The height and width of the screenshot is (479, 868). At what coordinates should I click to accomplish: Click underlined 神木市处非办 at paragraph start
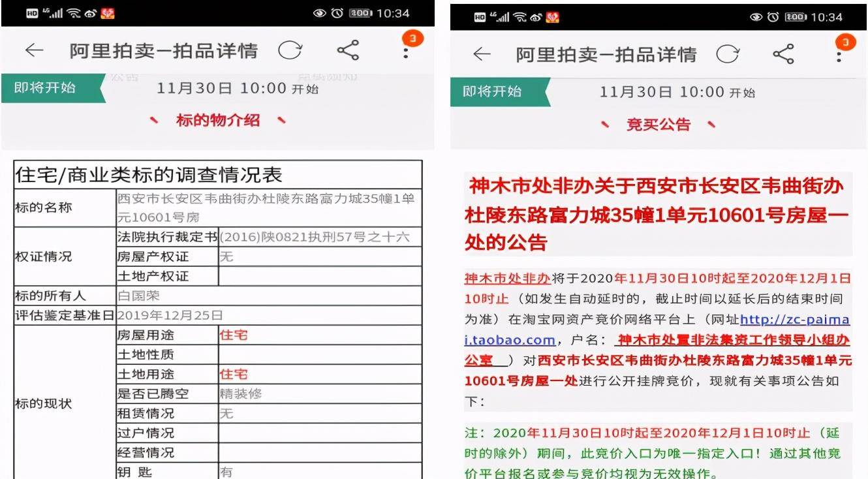tap(508, 279)
